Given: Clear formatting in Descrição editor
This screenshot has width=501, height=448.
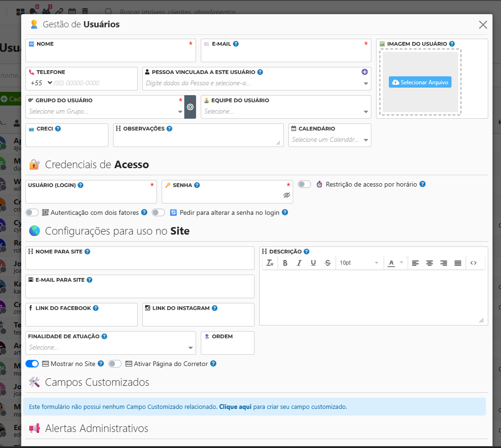Looking at the screenshot, I should click(x=270, y=263).
